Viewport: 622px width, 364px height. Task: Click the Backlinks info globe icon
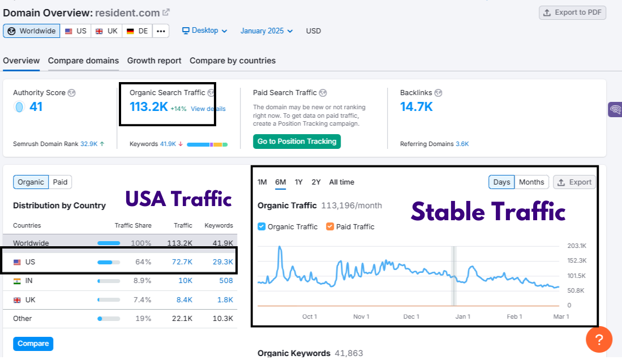pyautogui.click(x=438, y=93)
